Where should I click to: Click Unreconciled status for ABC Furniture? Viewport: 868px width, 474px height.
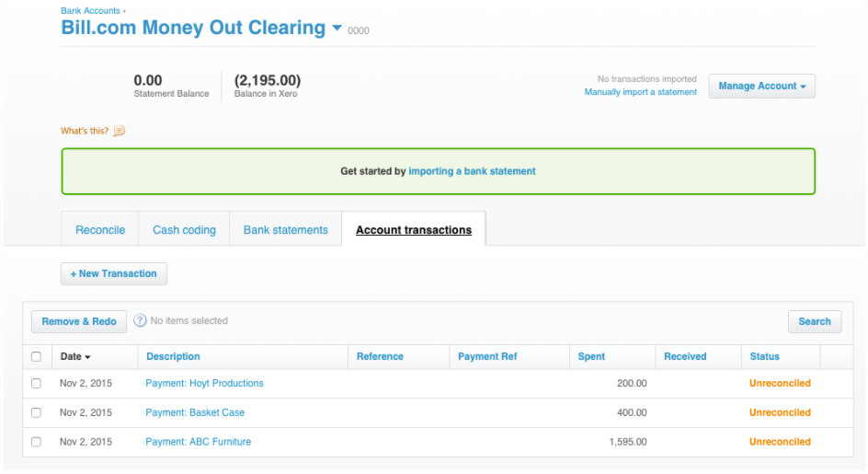click(x=780, y=442)
